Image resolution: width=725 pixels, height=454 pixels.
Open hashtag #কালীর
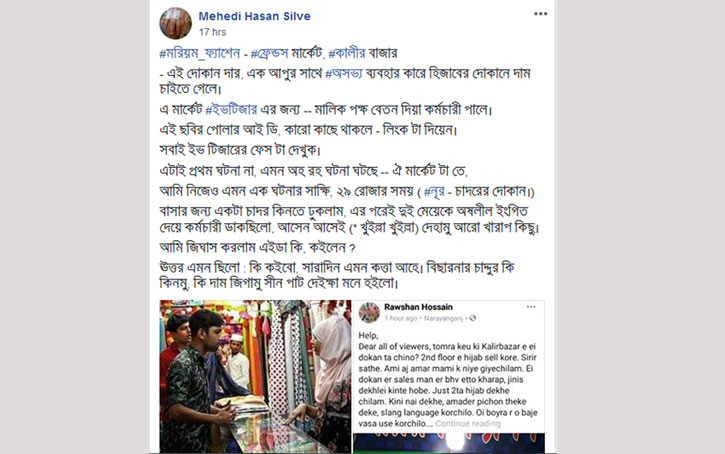pyautogui.click(x=347, y=54)
